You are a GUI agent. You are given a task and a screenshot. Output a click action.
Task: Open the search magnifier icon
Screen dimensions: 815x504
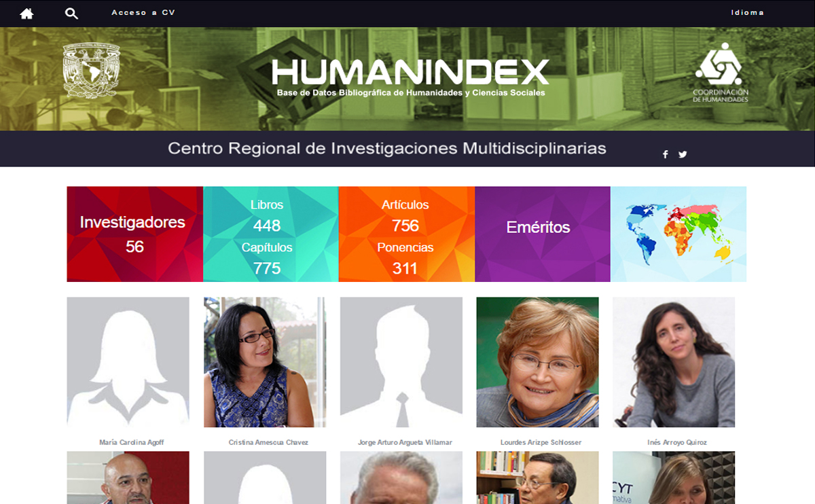[x=71, y=14]
